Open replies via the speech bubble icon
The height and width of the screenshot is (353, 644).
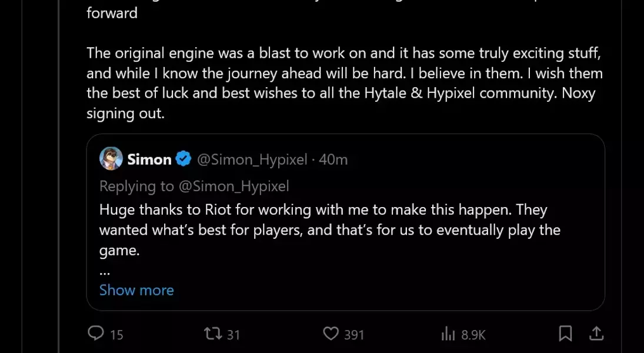[x=96, y=334]
